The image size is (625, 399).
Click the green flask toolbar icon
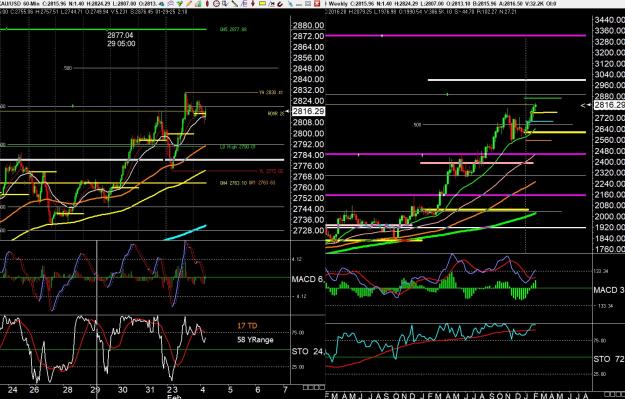[x=198, y=4]
